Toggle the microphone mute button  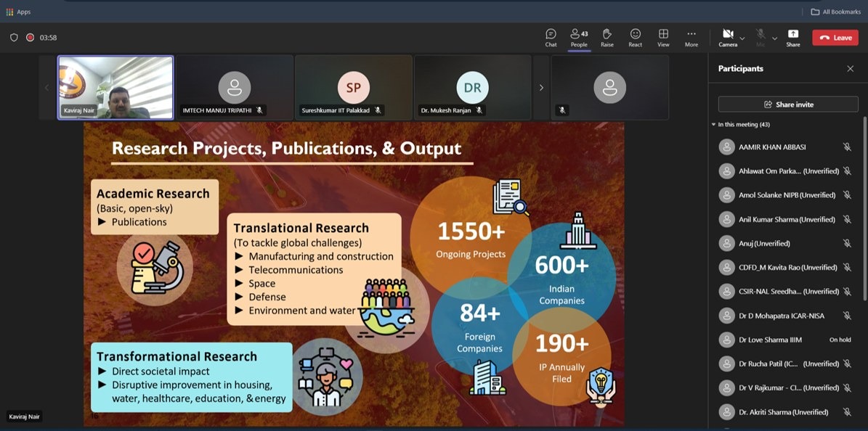tap(760, 36)
